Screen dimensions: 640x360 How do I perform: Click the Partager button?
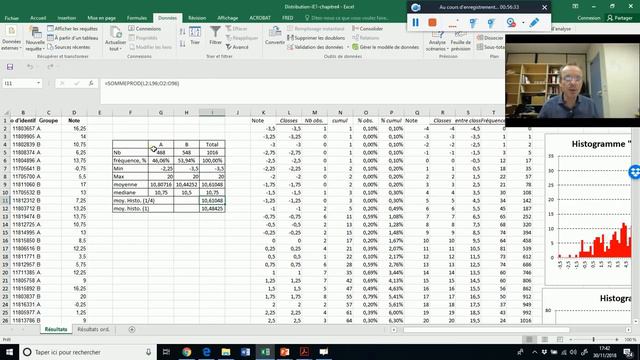coord(620,18)
